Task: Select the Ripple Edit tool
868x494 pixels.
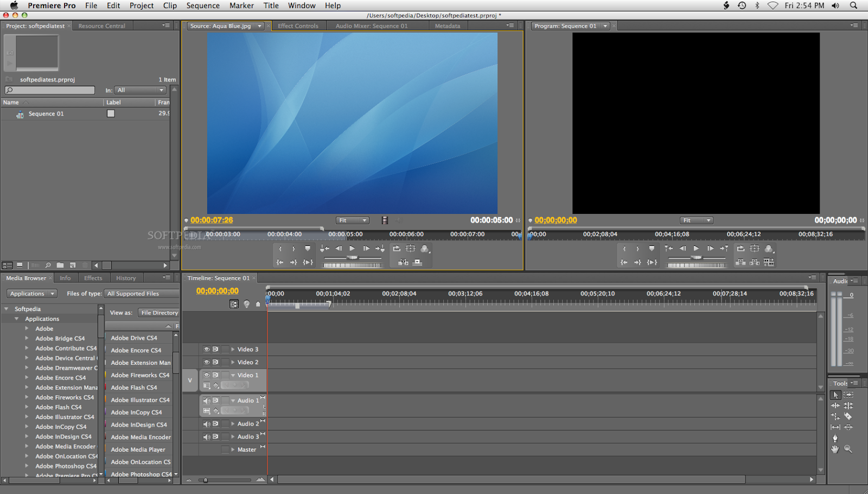Action: coord(835,406)
